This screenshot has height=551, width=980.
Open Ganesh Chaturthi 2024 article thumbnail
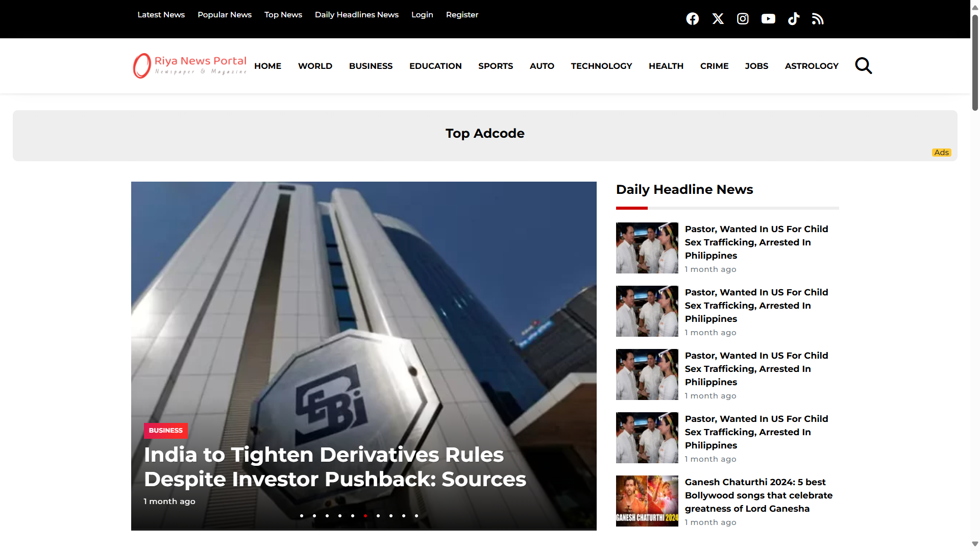click(x=647, y=501)
